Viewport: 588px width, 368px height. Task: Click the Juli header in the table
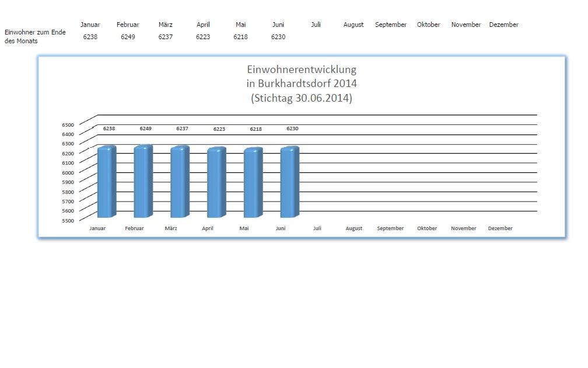[316, 25]
